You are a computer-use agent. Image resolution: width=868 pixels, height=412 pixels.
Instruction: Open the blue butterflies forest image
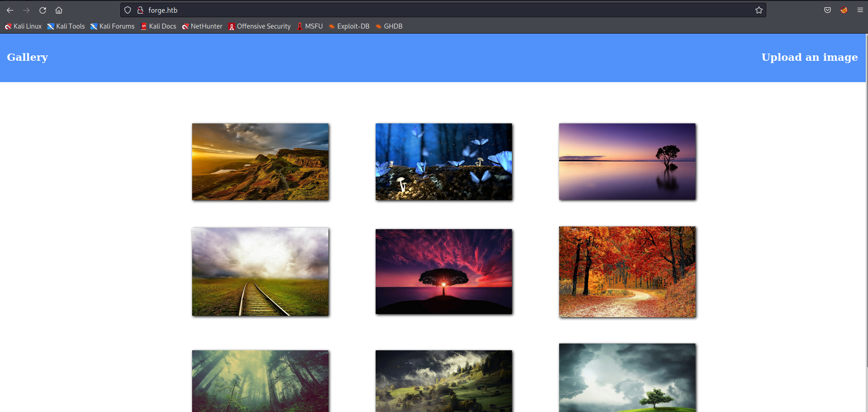point(443,162)
